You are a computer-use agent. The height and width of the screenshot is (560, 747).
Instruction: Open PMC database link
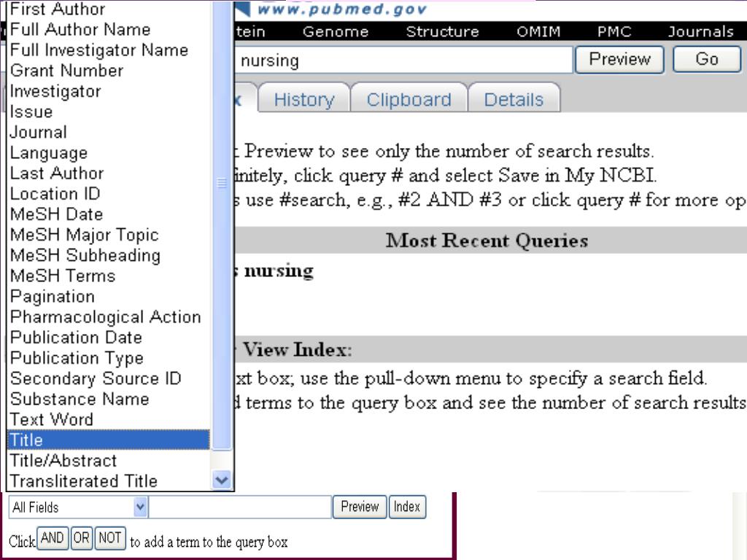pyautogui.click(x=614, y=31)
